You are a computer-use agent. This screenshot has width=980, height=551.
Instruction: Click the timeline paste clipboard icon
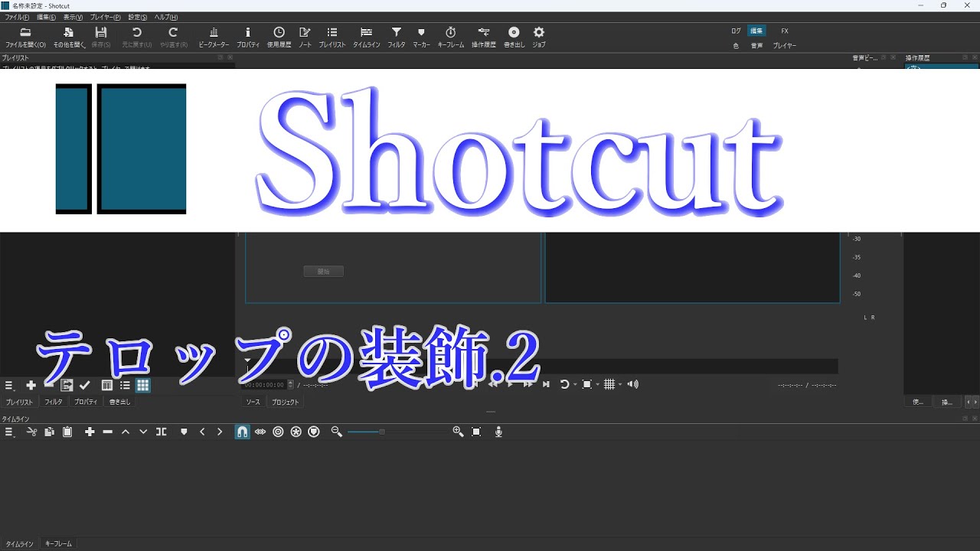tap(67, 432)
